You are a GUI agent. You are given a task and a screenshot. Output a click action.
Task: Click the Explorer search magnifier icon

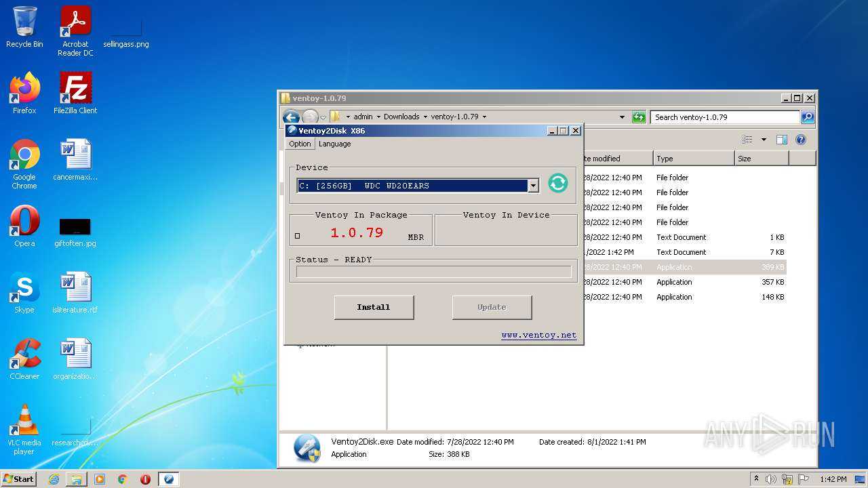[x=807, y=117]
